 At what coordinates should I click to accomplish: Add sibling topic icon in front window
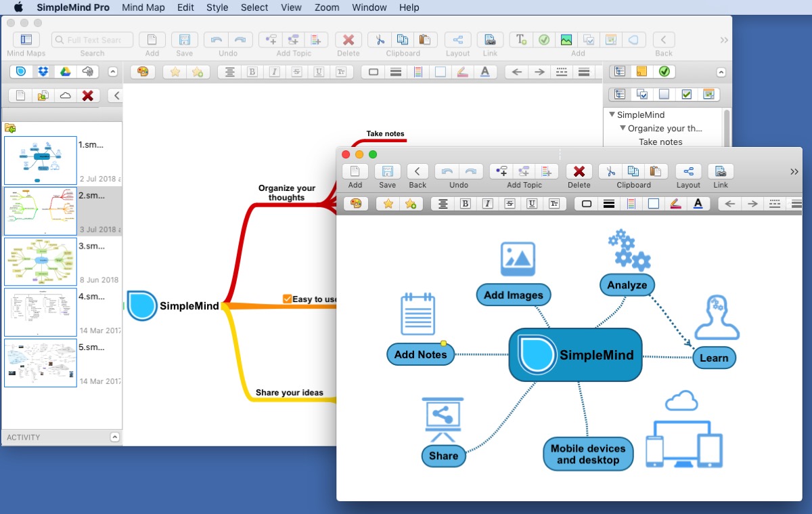tap(524, 171)
